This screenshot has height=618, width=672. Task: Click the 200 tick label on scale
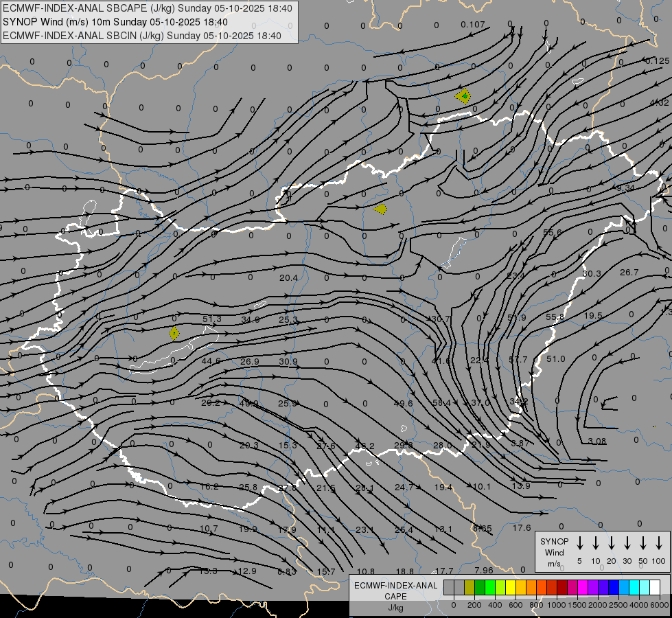pyautogui.click(x=474, y=605)
